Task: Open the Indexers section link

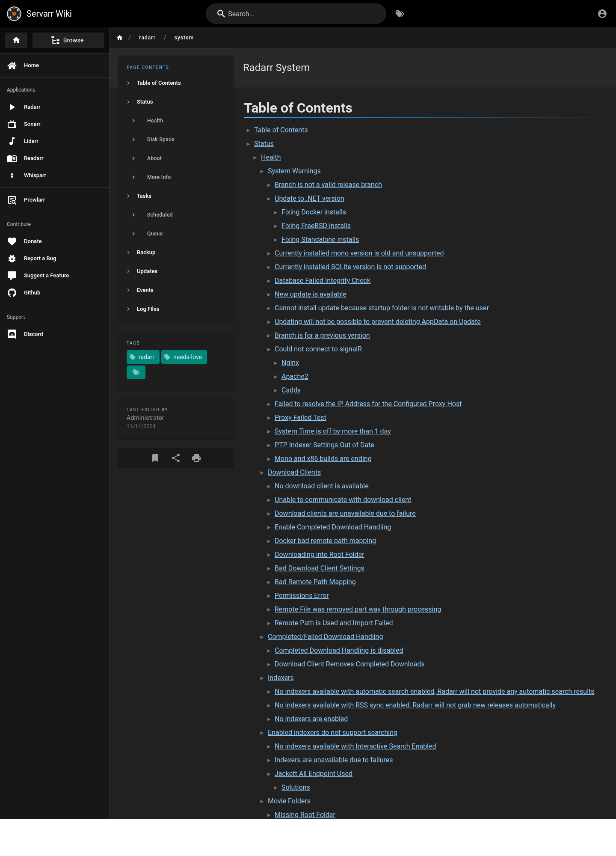Action: (281, 678)
